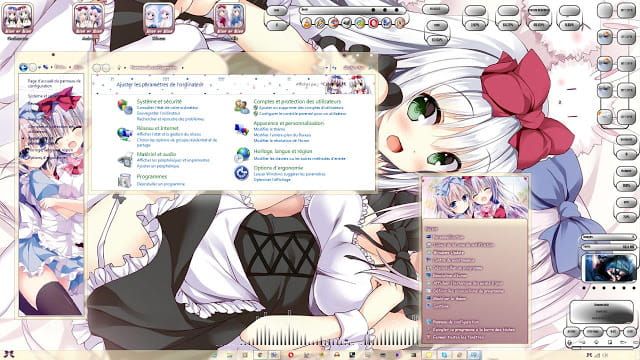Click the volume icon in the system tray
Image resolution: width=640 pixels, height=360 pixels.
[604, 356]
